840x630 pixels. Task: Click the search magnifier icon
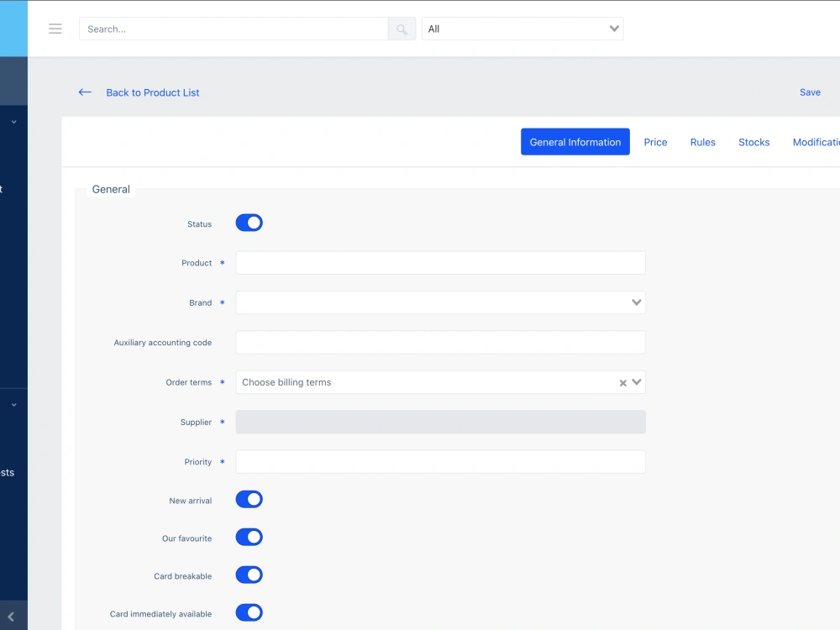tap(402, 29)
